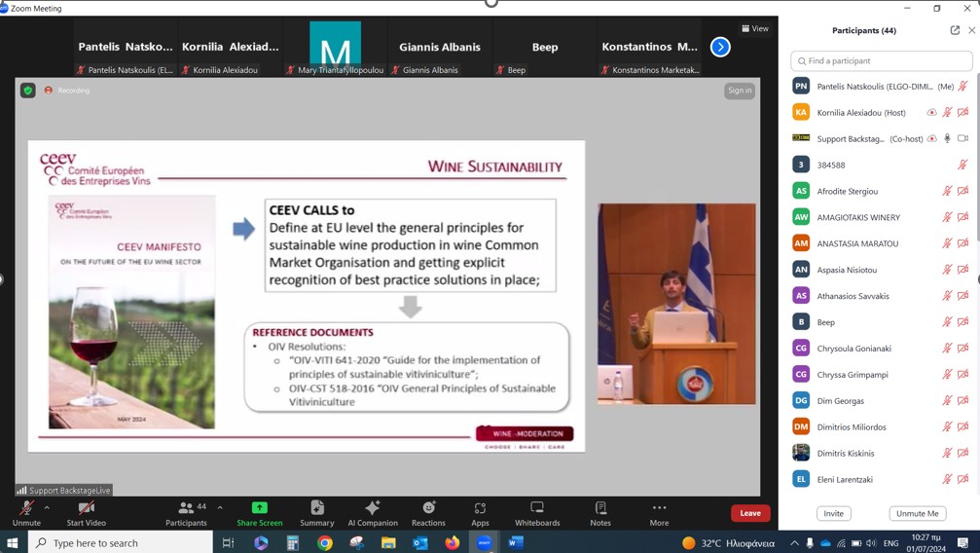Open the Participants panel button
Image resolution: width=980 pixels, height=553 pixels.
(x=186, y=513)
